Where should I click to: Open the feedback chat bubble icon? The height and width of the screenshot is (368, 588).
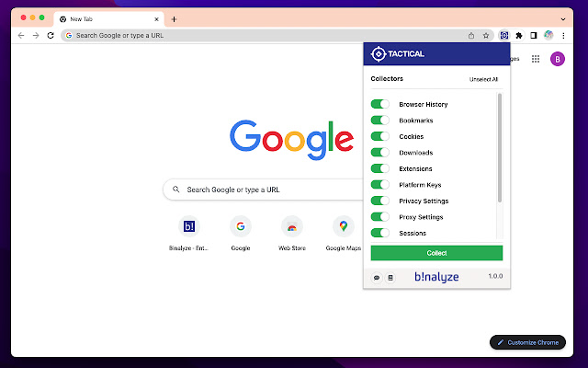pos(377,278)
